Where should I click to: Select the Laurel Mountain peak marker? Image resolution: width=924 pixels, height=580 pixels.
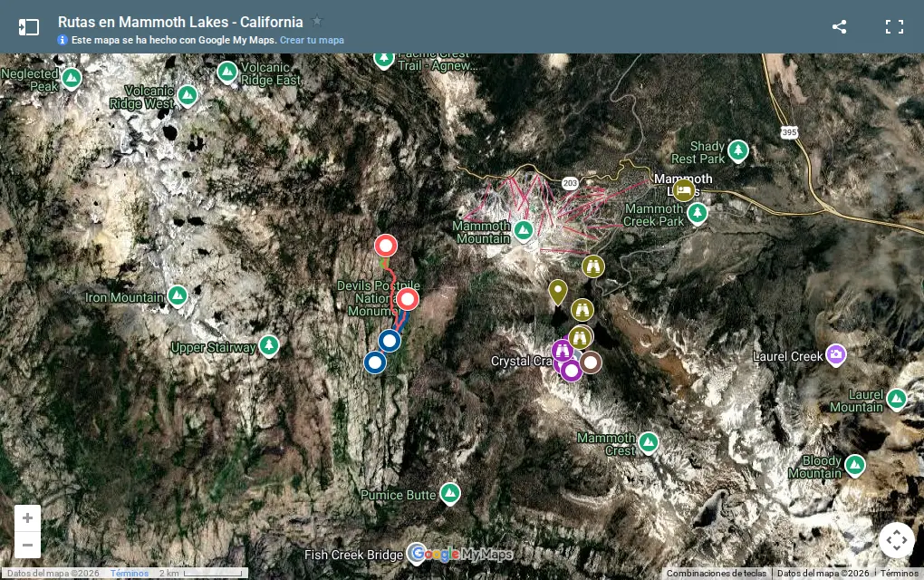(896, 399)
